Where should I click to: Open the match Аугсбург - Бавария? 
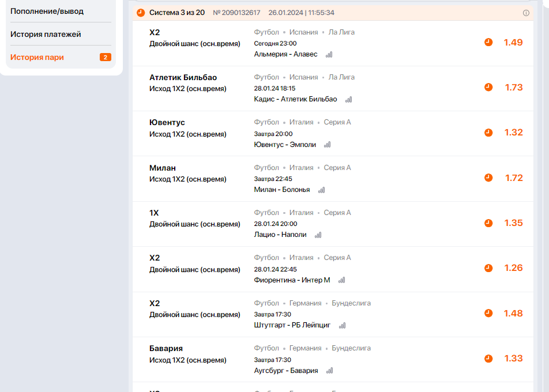click(x=286, y=371)
